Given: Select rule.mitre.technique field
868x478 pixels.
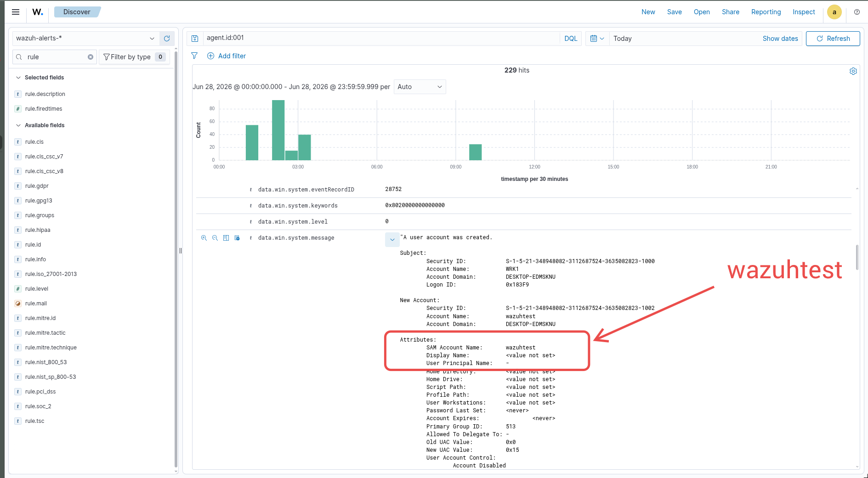Looking at the screenshot, I should coord(51,348).
